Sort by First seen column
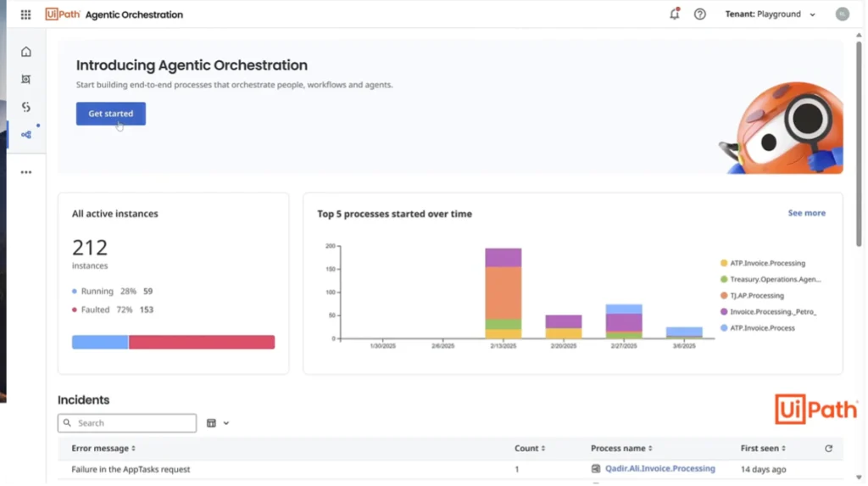 point(763,449)
